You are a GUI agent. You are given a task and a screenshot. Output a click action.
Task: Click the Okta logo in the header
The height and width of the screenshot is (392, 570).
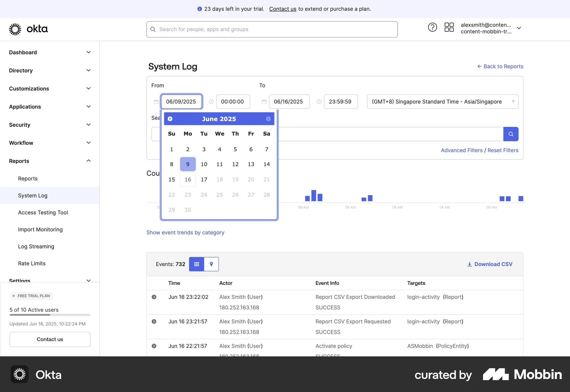point(28,29)
